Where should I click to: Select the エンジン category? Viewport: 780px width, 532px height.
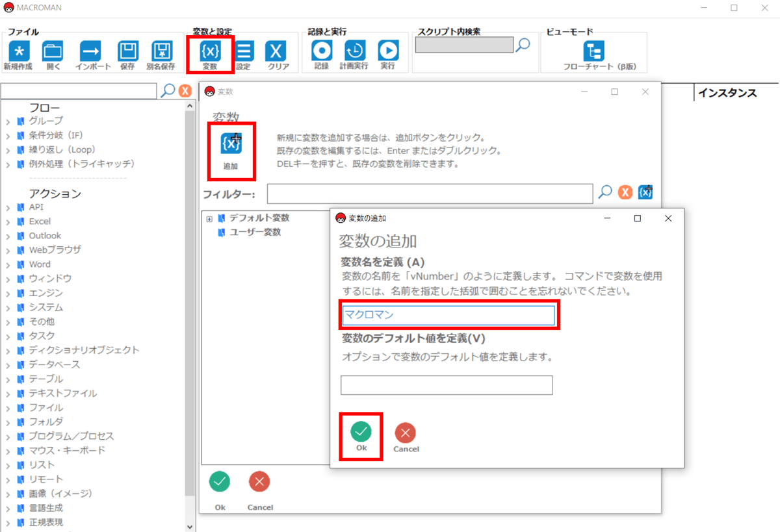tap(45, 293)
